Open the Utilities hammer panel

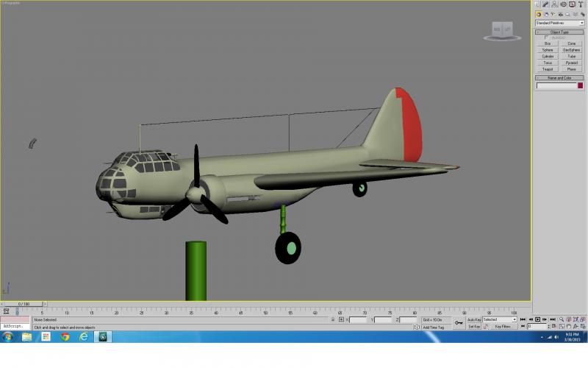581,4
